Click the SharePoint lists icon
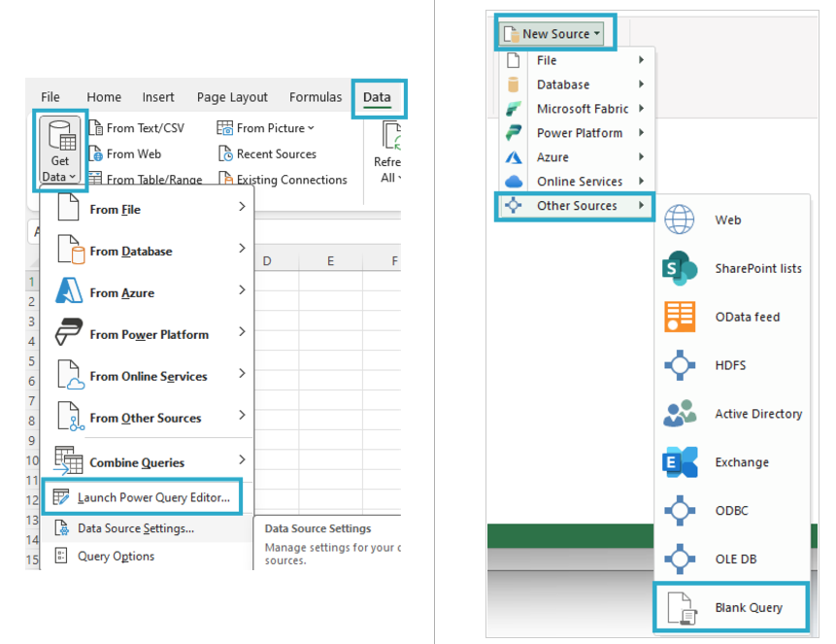Screen dimensions: 836x644 click(x=680, y=268)
